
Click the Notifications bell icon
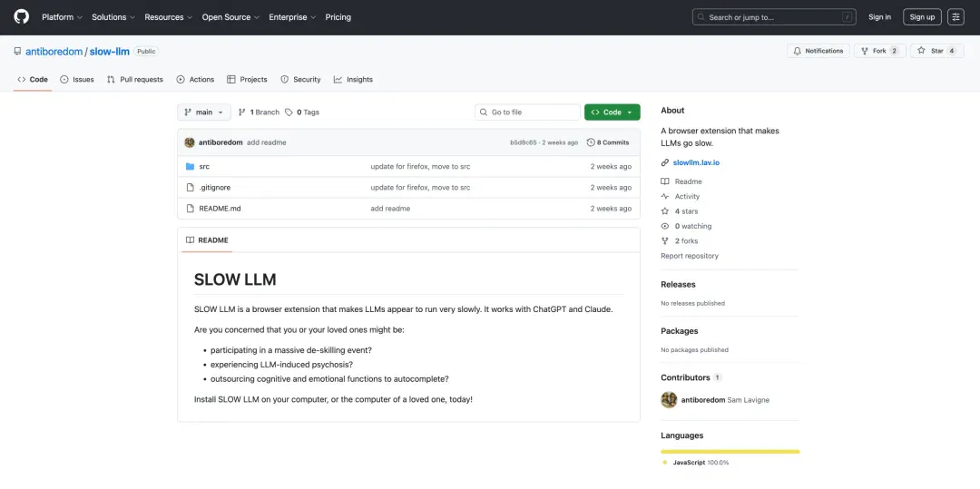[797, 51]
